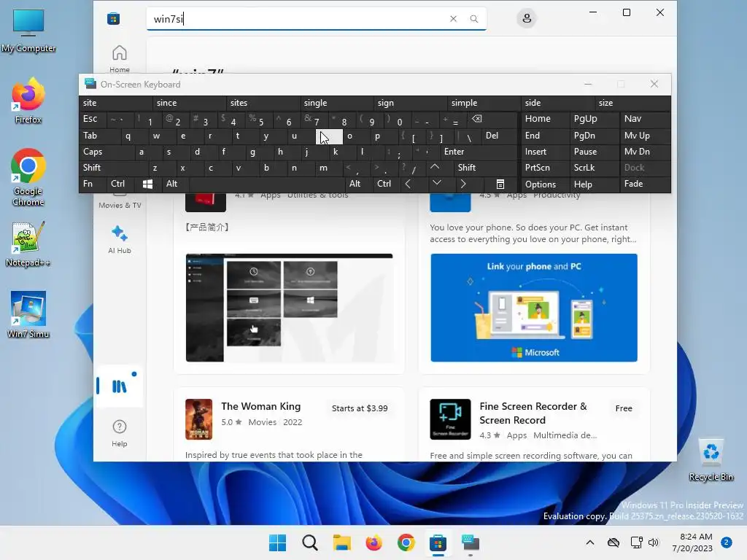
Task: Choose the word suggestion 'single'
Action: 337,103
